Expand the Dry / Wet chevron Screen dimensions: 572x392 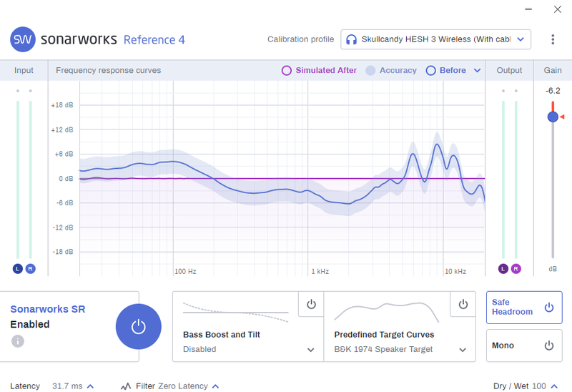point(555,386)
